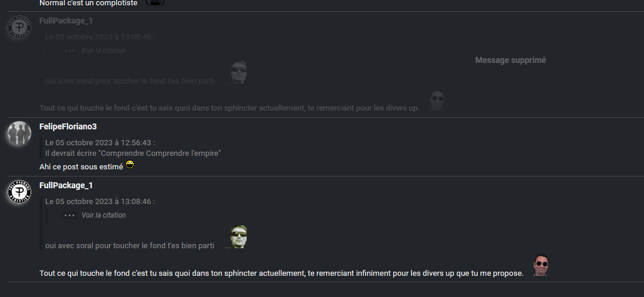The image size is (644, 297).
Task: Open the FullPackage_1 username on the active post
Action: pyautogui.click(x=66, y=185)
